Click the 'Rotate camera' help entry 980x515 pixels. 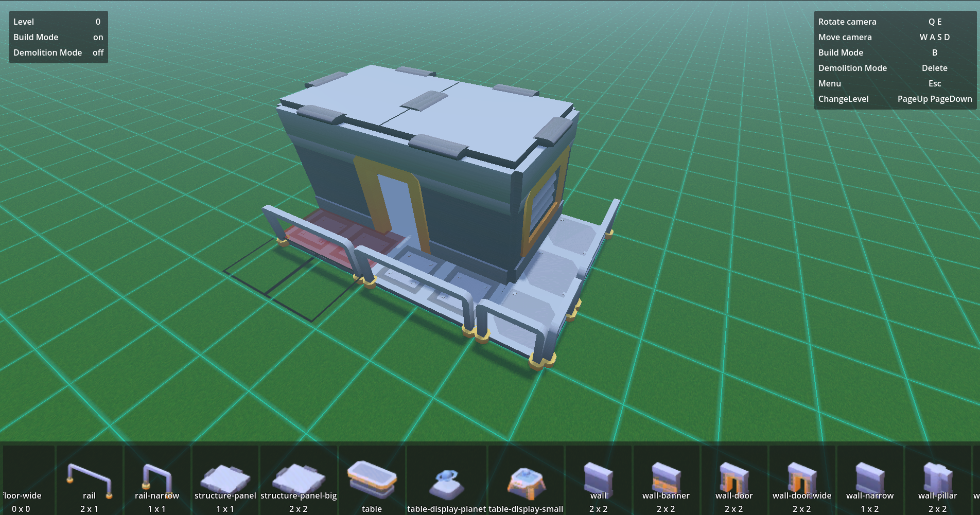tap(847, 22)
